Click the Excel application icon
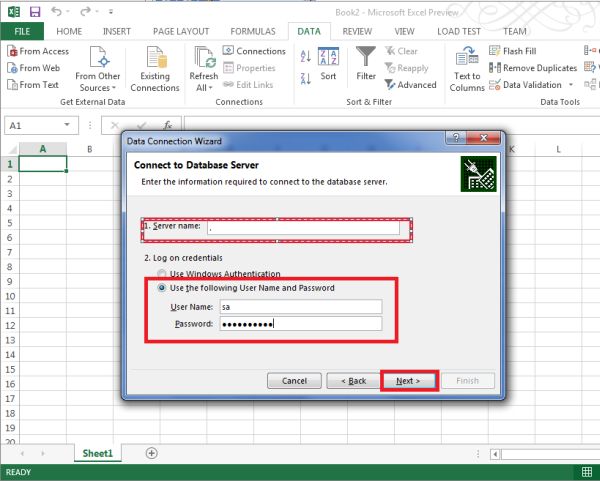 [14, 12]
